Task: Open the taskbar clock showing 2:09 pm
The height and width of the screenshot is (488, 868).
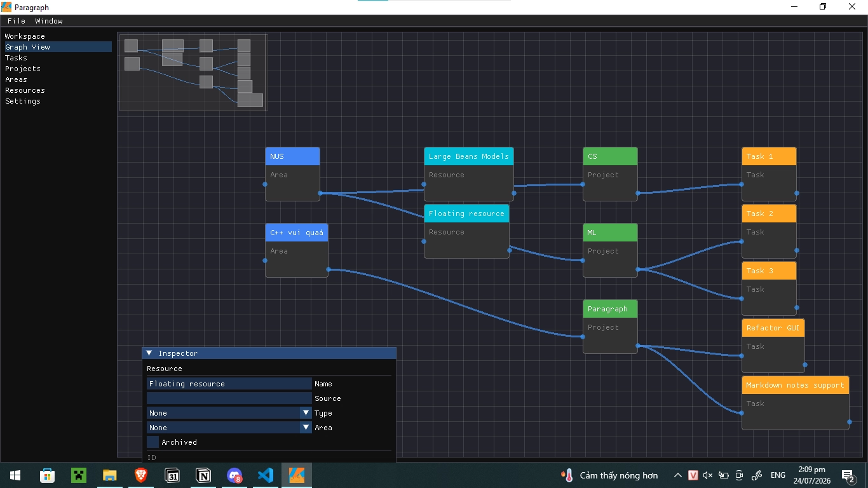Action: [x=811, y=475]
